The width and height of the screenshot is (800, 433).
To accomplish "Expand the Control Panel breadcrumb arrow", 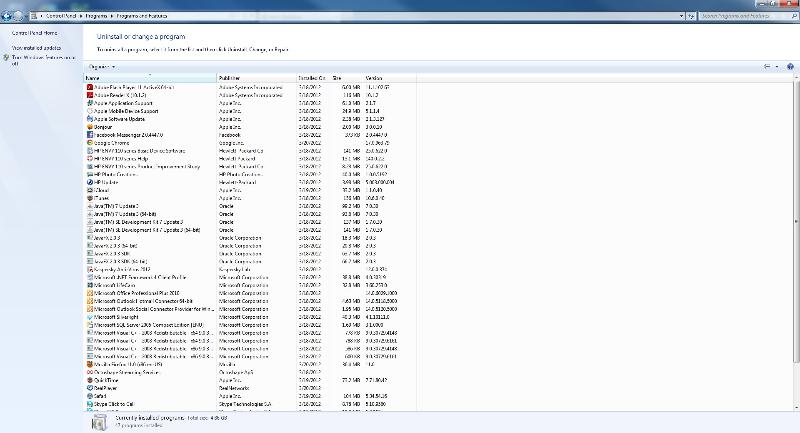I will (x=81, y=16).
